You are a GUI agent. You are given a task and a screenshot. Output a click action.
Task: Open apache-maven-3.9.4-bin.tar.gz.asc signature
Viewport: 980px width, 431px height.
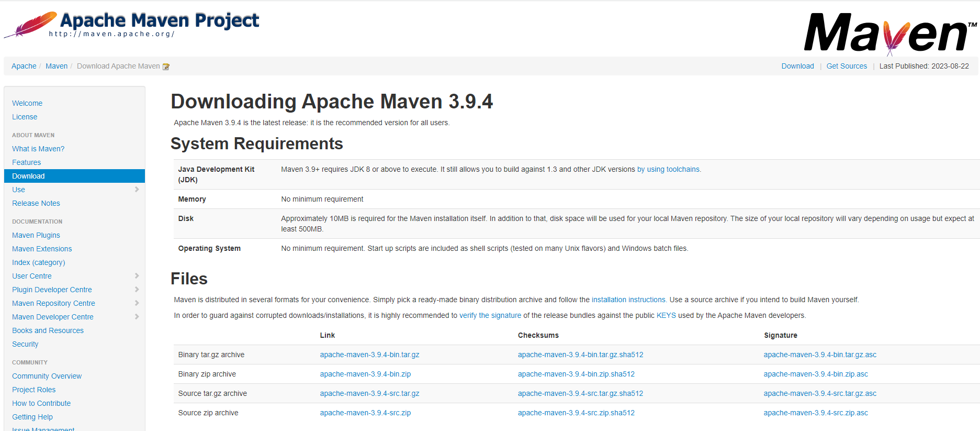(x=820, y=355)
